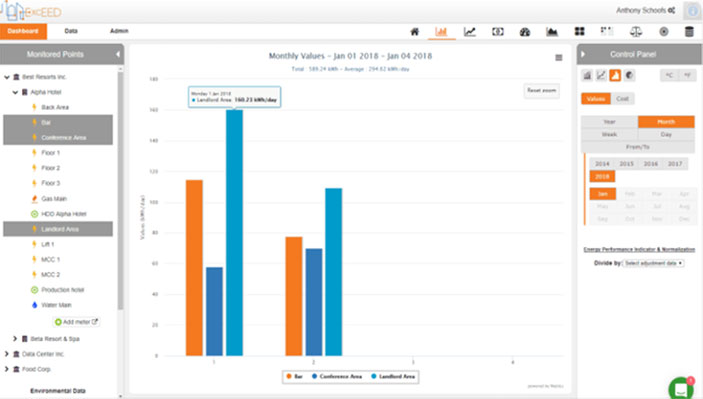Set period to Week
The height and width of the screenshot is (399, 703).
(x=609, y=134)
